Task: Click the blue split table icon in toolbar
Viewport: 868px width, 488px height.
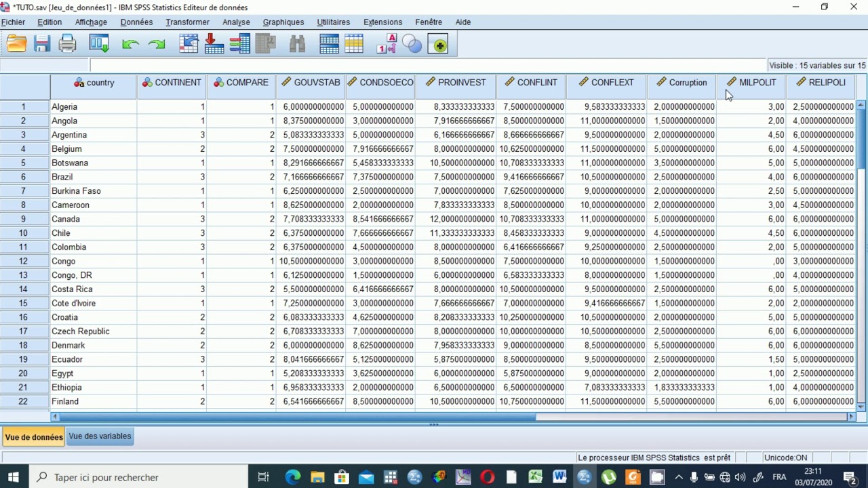Action: [x=329, y=44]
